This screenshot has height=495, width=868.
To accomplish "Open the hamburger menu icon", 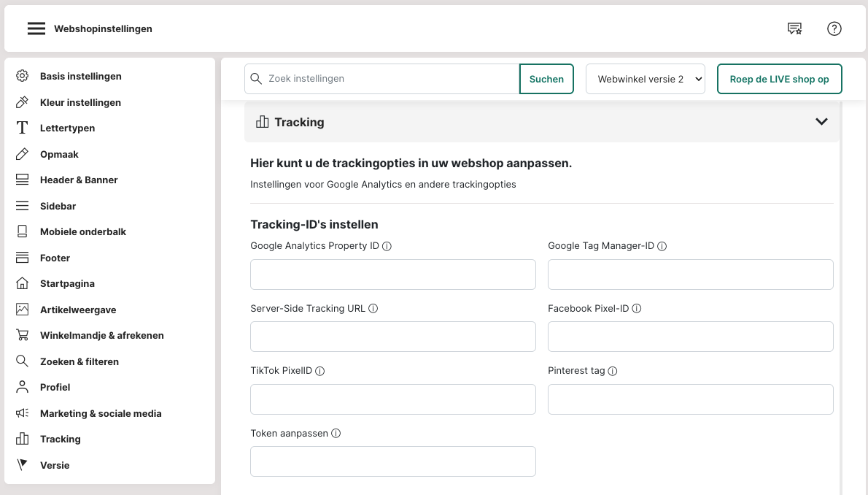I will 36,28.
